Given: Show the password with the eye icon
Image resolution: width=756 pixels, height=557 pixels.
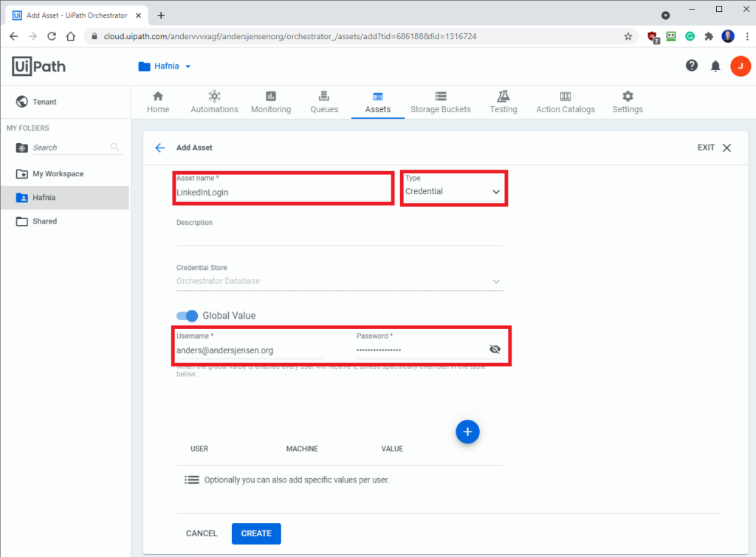Looking at the screenshot, I should pyautogui.click(x=495, y=349).
